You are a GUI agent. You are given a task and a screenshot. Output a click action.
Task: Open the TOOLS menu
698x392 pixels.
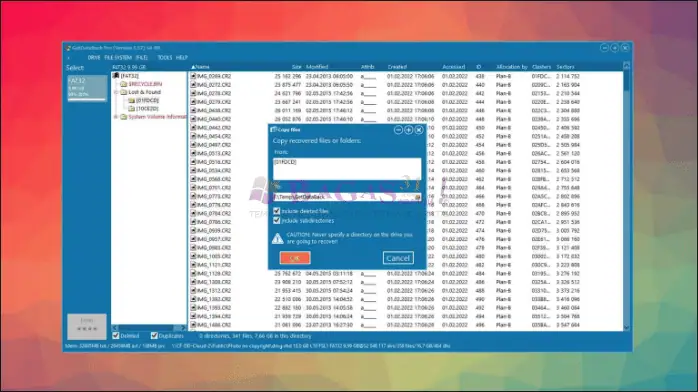click(x=164, y=58)
